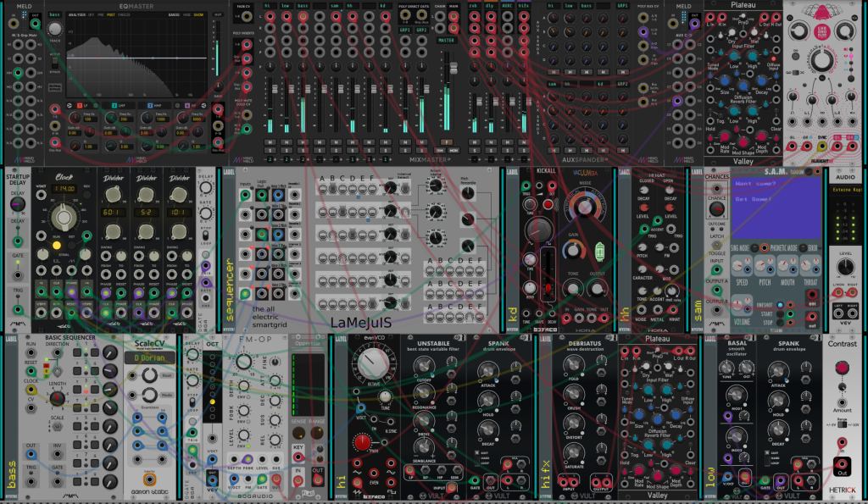
Task: Open the MASTER label on MixMaster
Action: pos(446,41)
